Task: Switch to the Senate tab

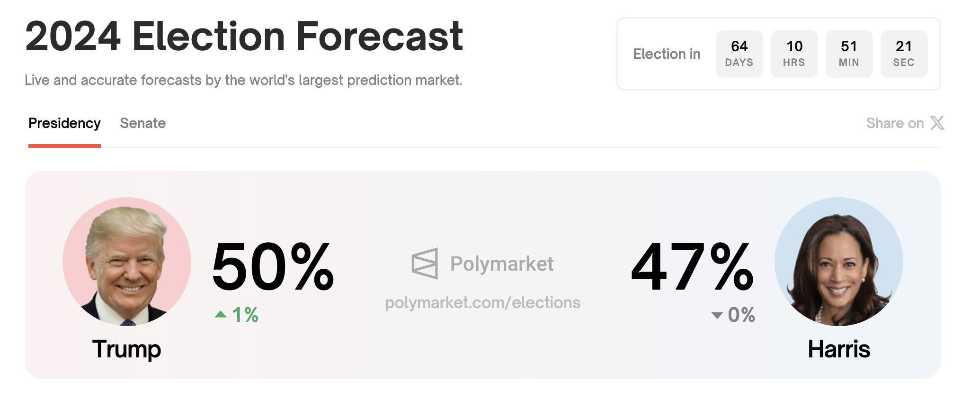Action: pyautogui.click(x=143, y=123)
